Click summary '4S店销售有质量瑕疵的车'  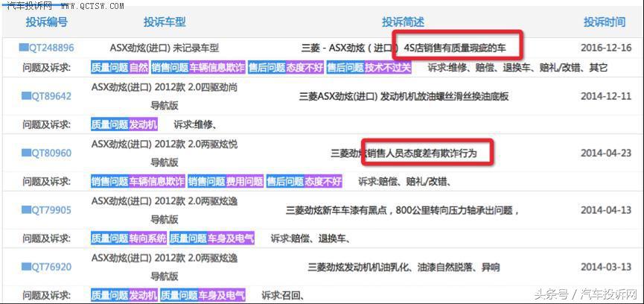pyautogui.click(x=455, y=48)
